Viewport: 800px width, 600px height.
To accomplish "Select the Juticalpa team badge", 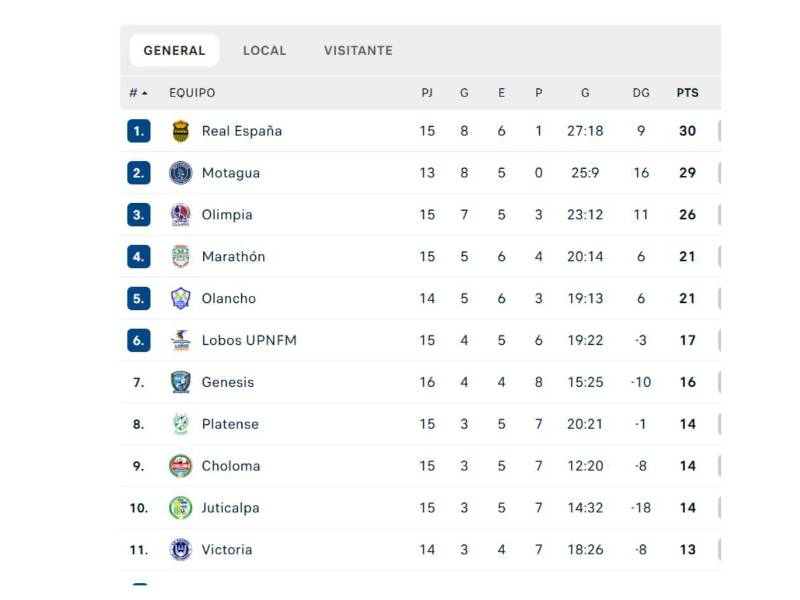I will click(x=179, y=508).
